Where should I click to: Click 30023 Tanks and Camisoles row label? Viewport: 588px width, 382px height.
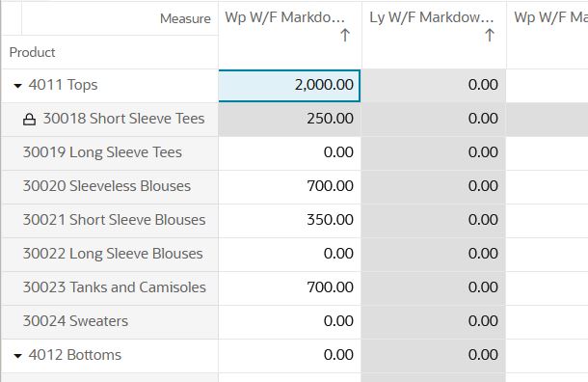[115, 287]
